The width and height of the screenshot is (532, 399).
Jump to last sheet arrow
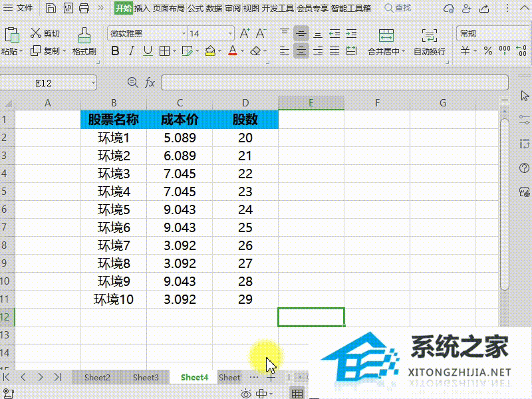pos(57,377)
